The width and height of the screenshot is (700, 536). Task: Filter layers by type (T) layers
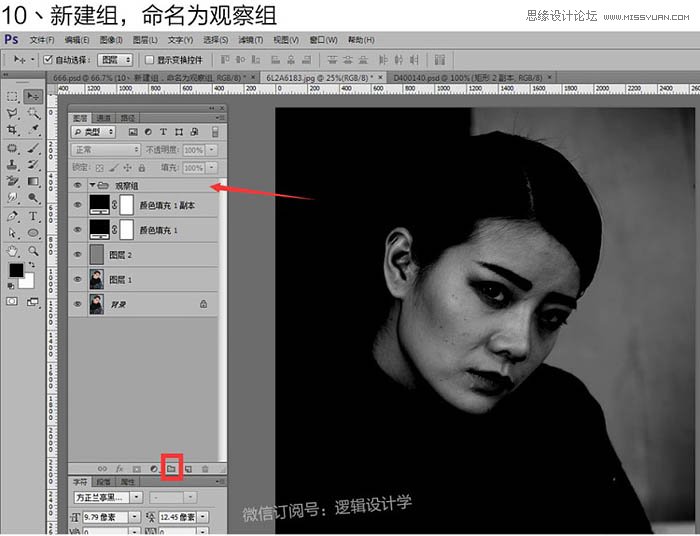click(x=163, y=132)
